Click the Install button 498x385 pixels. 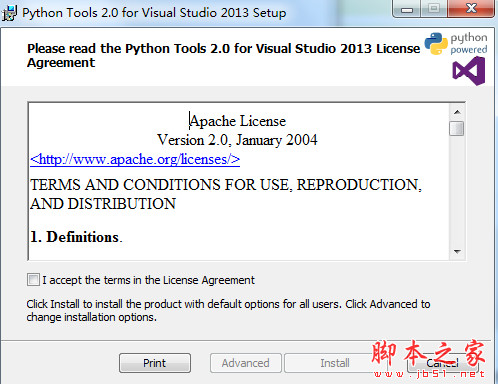(335, 363)
